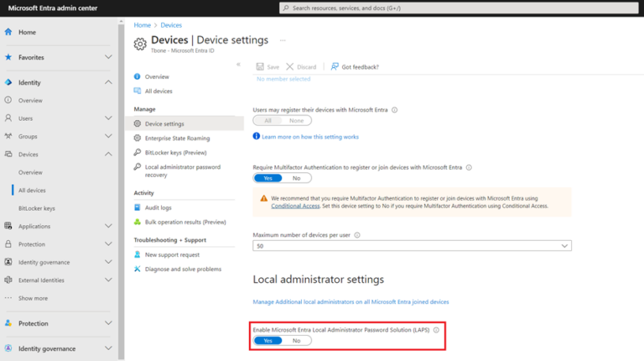Expand the Groups chevron
This screenshot has width=644, height=361.
(108, 136)
